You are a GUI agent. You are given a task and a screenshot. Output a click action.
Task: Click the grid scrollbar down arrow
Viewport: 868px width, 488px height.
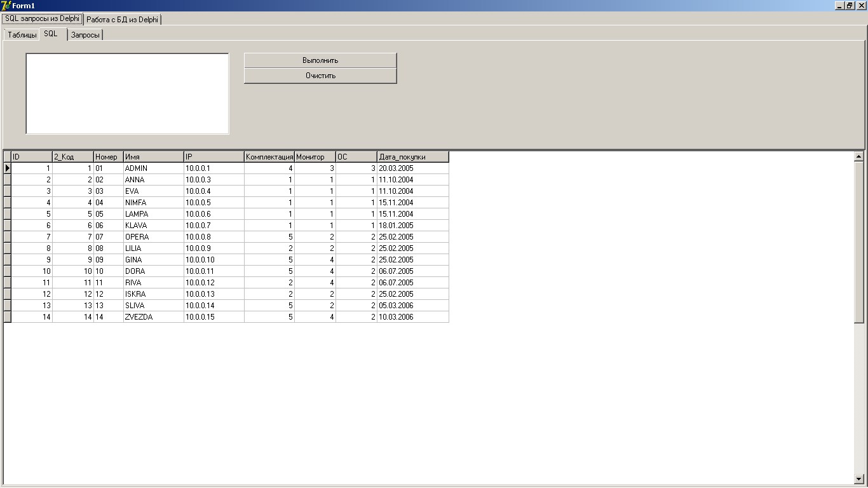click(859, 478)
